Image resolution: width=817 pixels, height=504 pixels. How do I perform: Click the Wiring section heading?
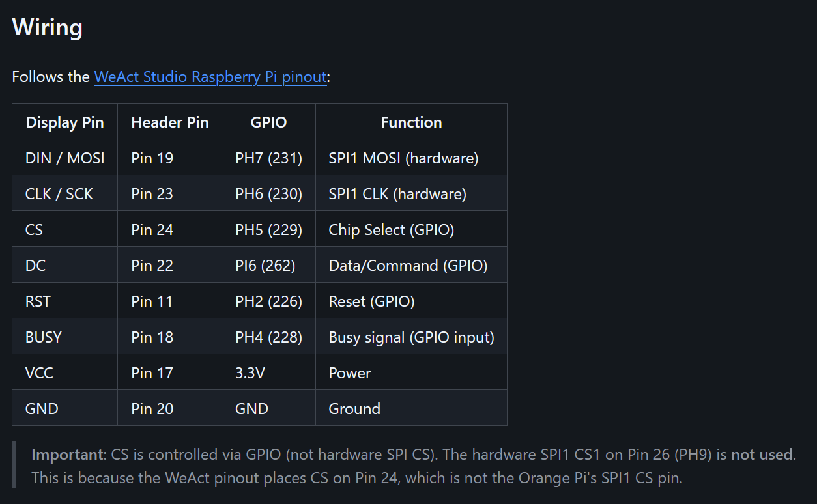[x=48, y=27]
